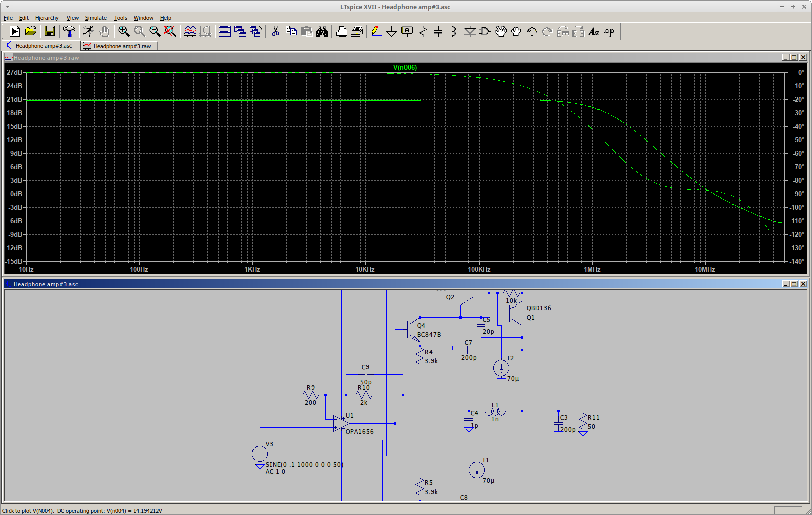Open the Tools menu
This screenshot has height=515, width=812.
[121, 18]
